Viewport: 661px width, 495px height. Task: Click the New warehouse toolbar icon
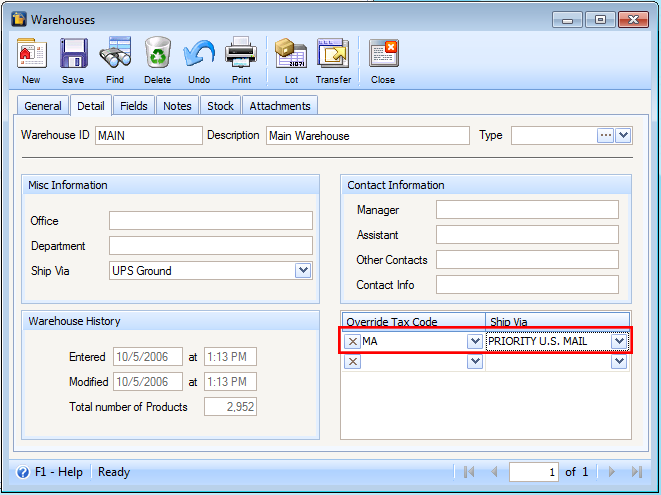31,53
